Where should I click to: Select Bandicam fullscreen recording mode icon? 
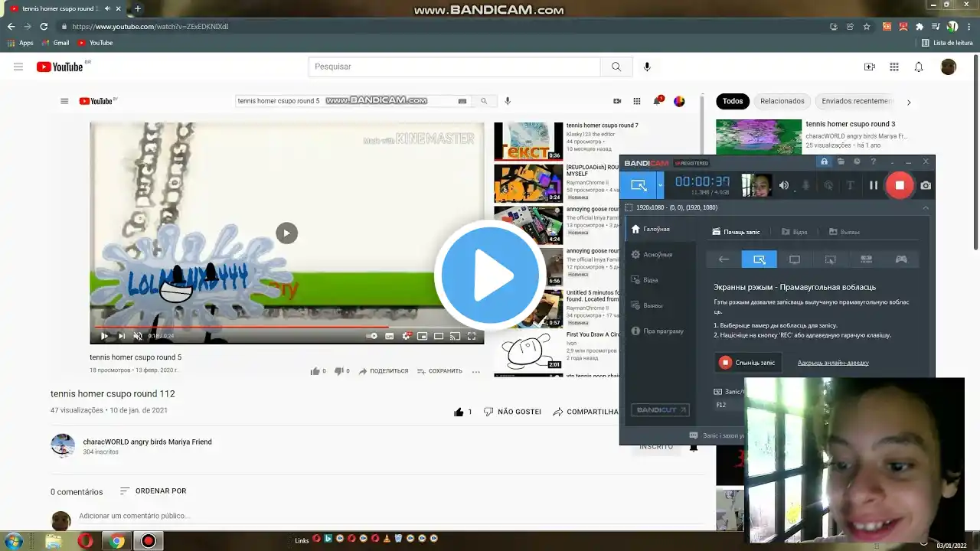point(795,259)
